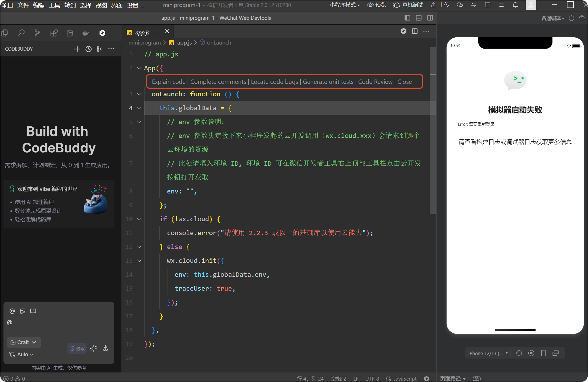This screenshot has width=588, height=382.
Task: Open the 工具 menu
Action: pyautogui.click(x=54, y=5)
